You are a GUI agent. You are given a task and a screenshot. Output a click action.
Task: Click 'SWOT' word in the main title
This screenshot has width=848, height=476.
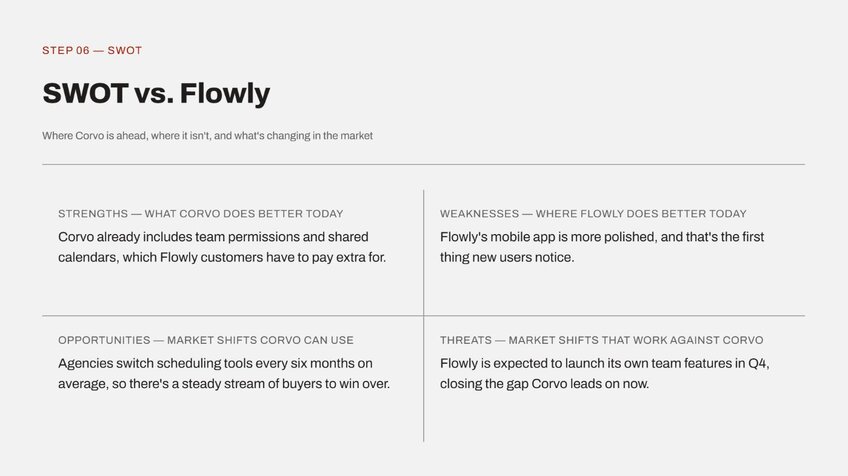click(85, 93)
